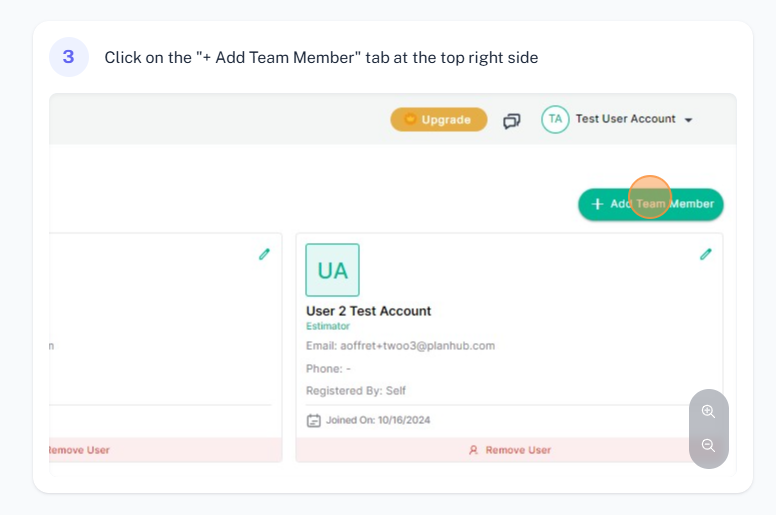Click the zoom in magnifier icon

coord(708,411)
